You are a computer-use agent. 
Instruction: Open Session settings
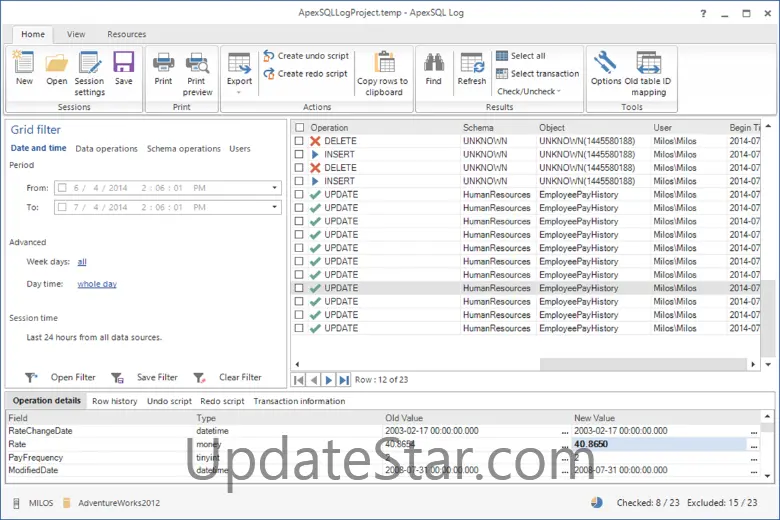[x=90, y=73]
